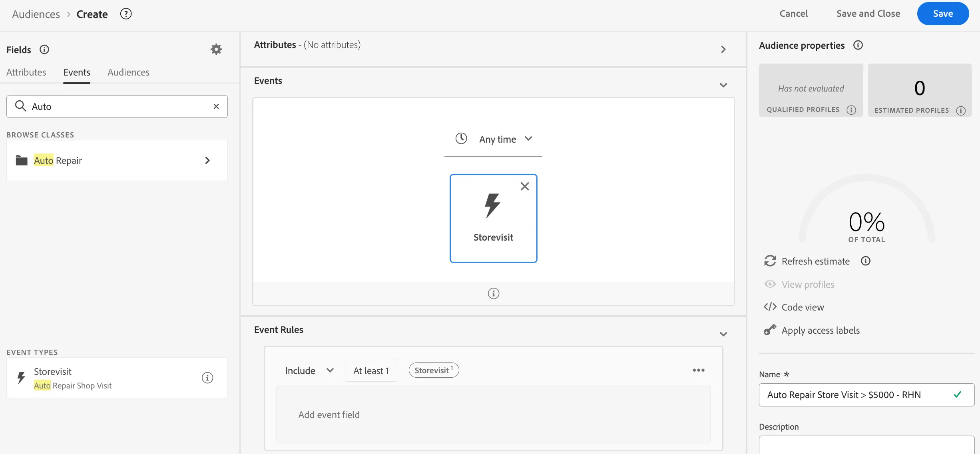Viewport: 980px width, 454px height.
Task: Open the three-dot event rule menu
Action: (x=699, y=370)
